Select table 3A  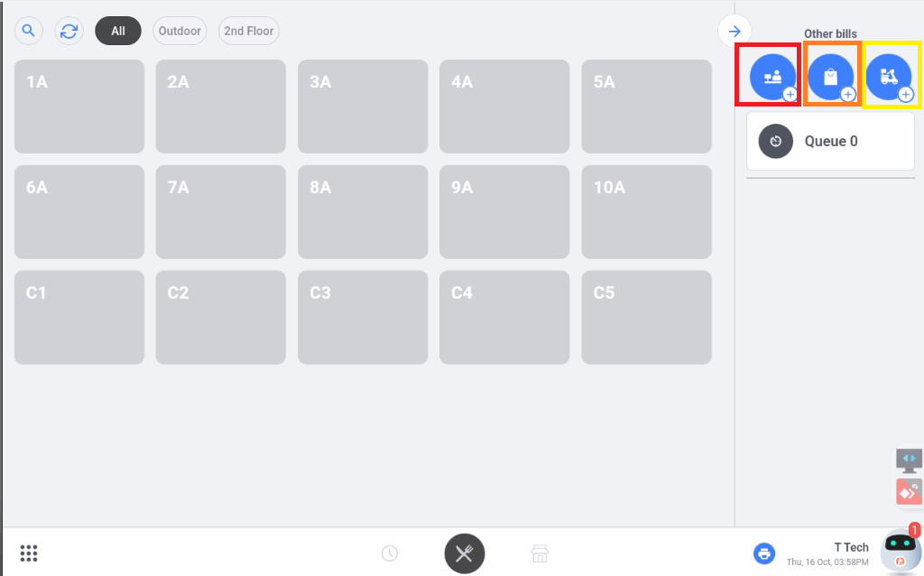363,107
